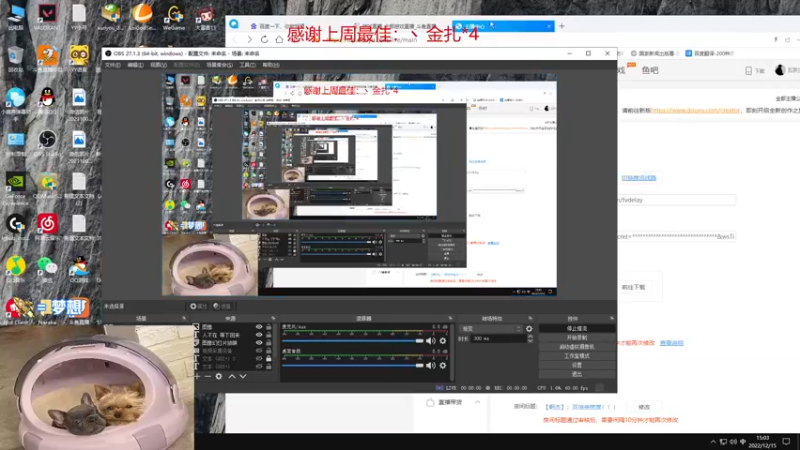Open transition properties gear icon
The image size is (800, 450).
pos(529,329)
